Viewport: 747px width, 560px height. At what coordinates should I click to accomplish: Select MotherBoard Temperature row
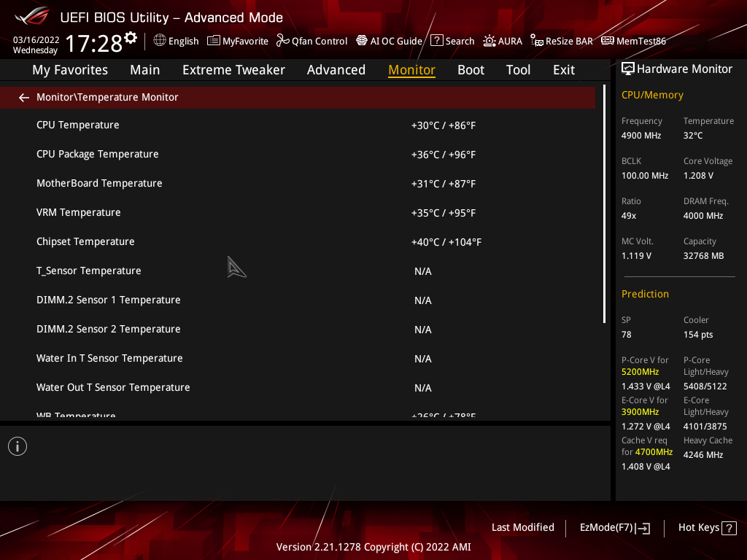pyautogui.click(x=298, y=183)
